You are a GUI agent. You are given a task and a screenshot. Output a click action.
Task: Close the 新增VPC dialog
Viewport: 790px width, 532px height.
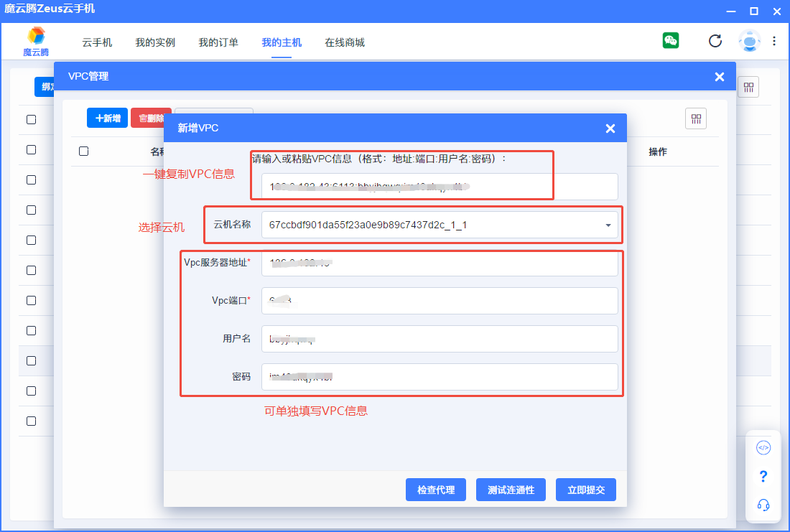610,129
